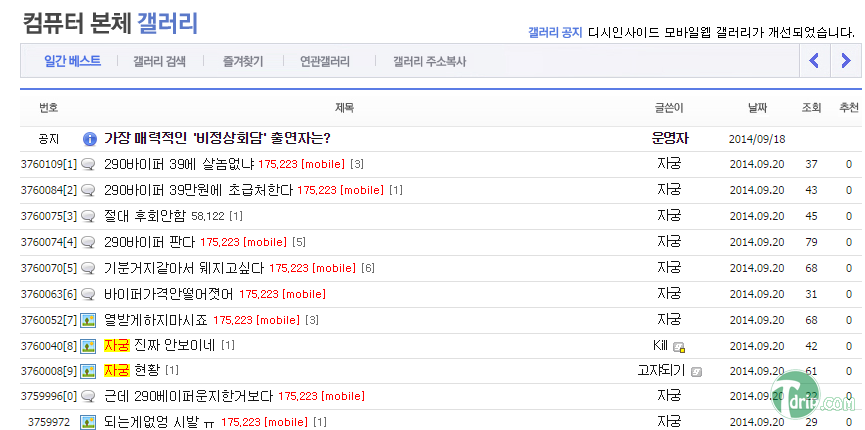Click author 운영자 in notice row

pos(670,139)
